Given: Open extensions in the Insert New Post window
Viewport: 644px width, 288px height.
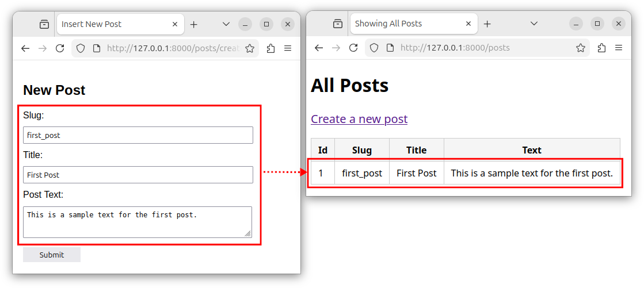Looking at the screenshot, I should click(x=270, y=48).
